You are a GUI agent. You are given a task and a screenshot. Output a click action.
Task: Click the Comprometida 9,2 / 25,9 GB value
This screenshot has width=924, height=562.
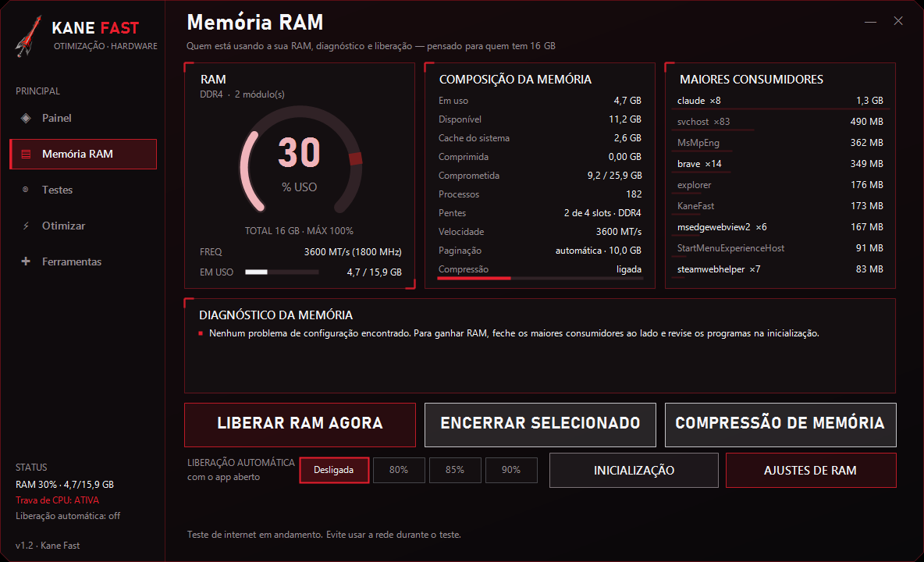pyautogui.click(x=615, y=176)
